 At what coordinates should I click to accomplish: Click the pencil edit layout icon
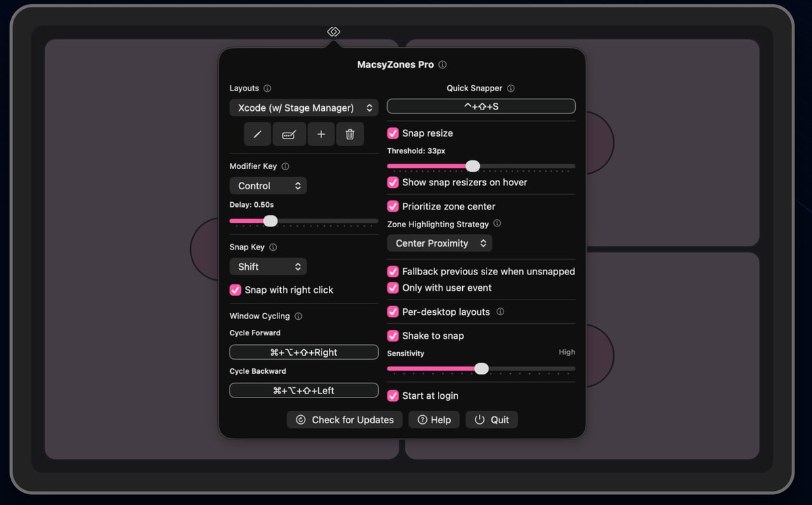tap(257, 135)
